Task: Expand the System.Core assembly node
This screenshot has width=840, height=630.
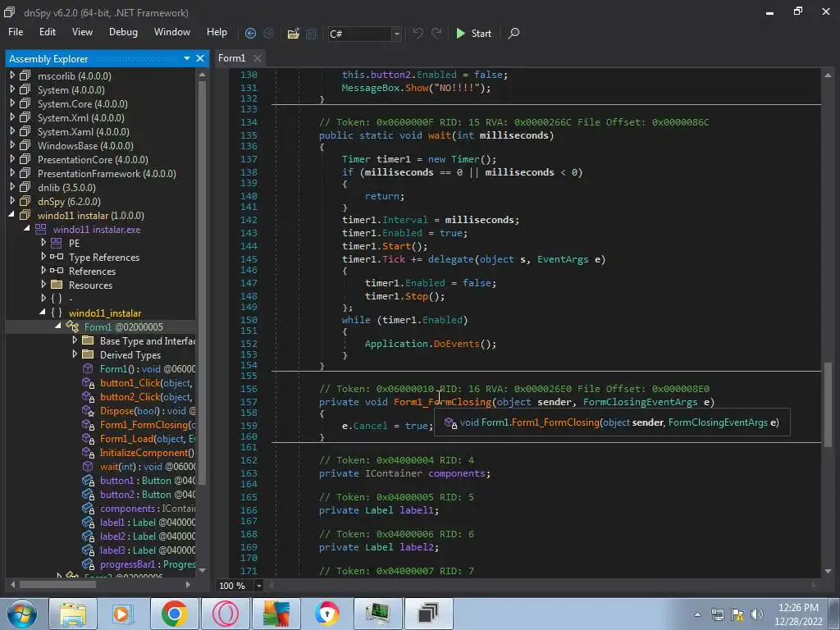Action: (12, 103)
